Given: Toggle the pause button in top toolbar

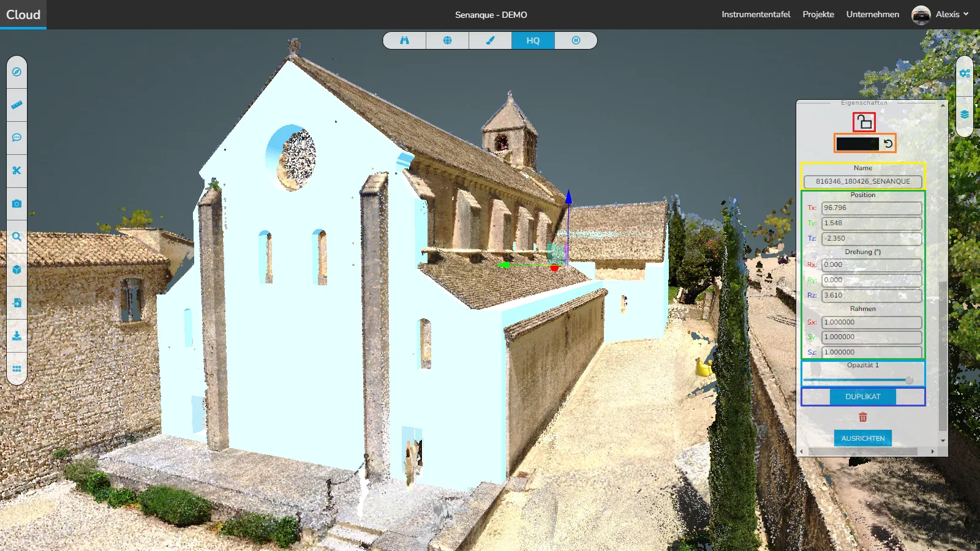Looking at the screenshot, I should (576, 40).
